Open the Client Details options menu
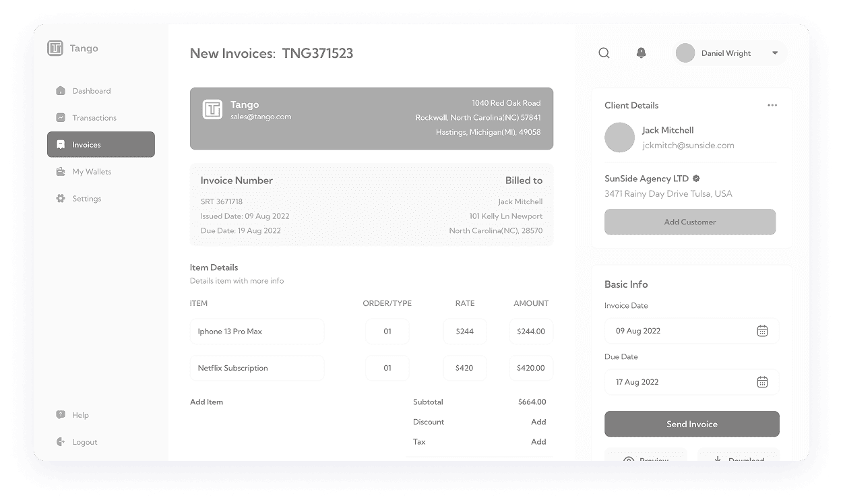Viewport: 843px width, 504px height. click(x=772, y=105)
